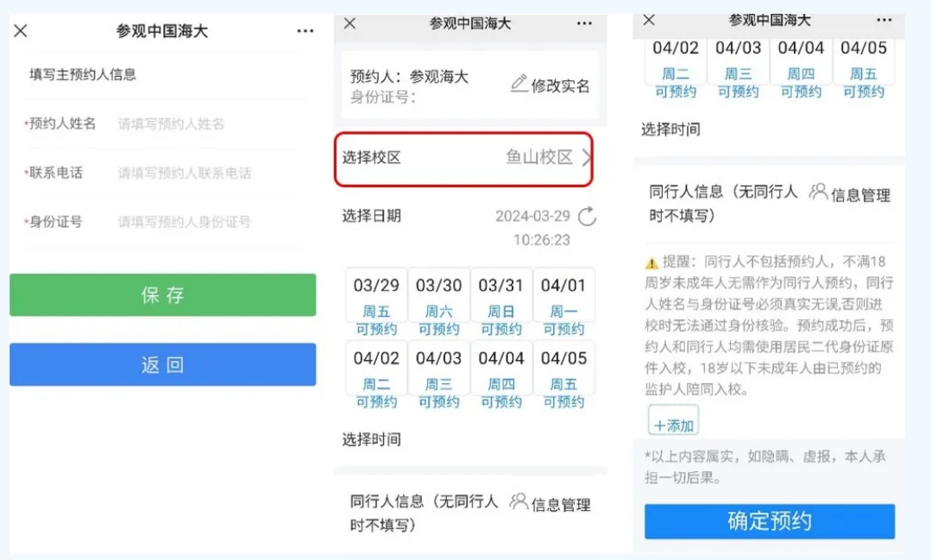931x560 pixels.
Task: Click the pencil icon beside 修改实名
Action: tap(519, 84)
